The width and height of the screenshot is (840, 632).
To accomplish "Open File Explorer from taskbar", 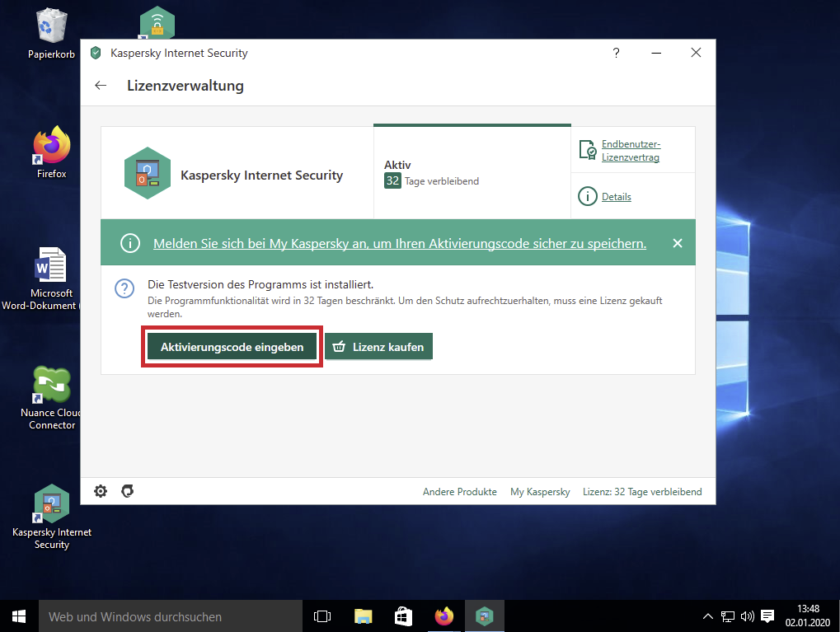I will point(364,616).
